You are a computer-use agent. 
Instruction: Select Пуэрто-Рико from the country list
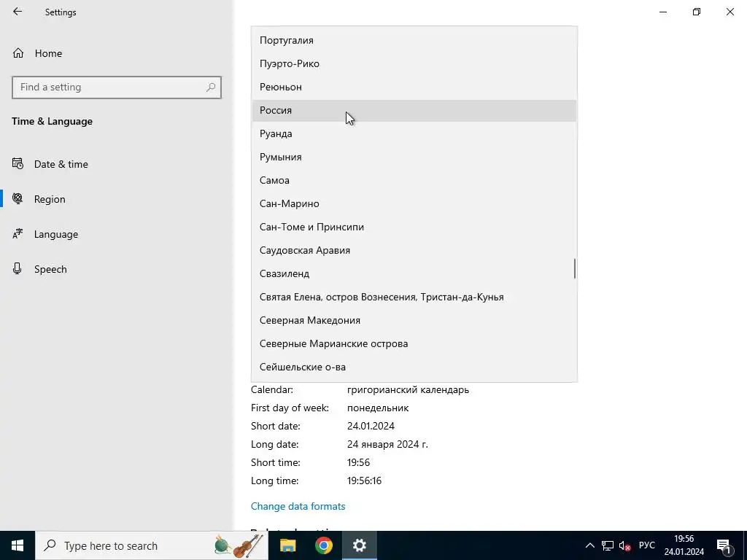click(x=414, y=64)
